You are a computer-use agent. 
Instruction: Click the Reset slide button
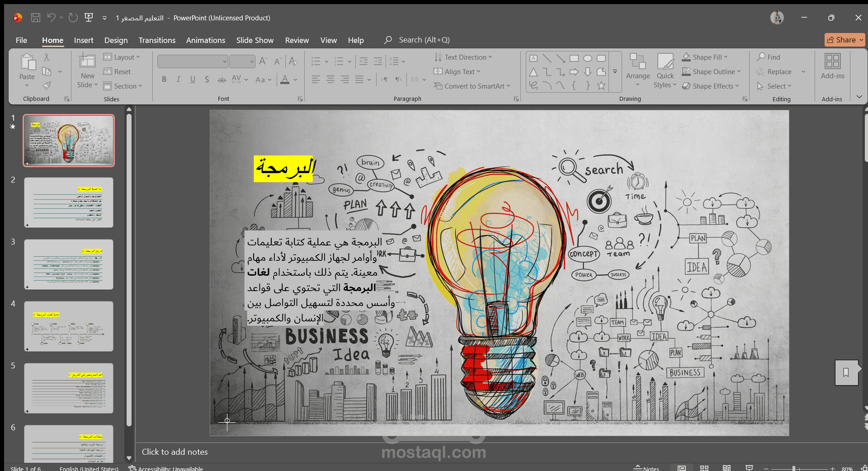click(x=117, y=71)
